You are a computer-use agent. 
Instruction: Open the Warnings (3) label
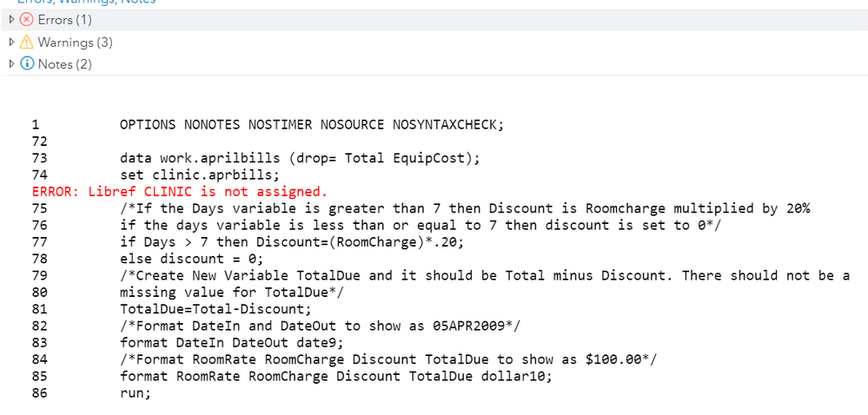click(x=75, y=42)
